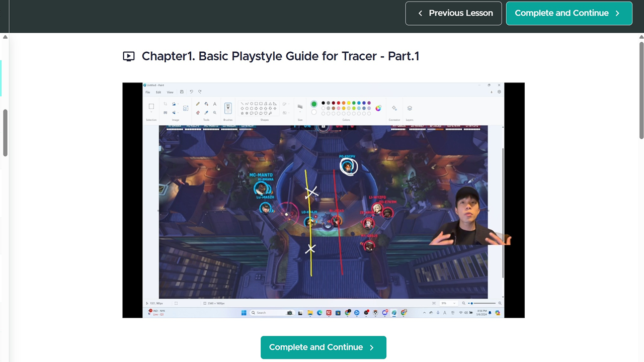644x362 pixels.
Task: Choose the rectangular Selection tool in Paint
Action: click(x=151, y=107)
